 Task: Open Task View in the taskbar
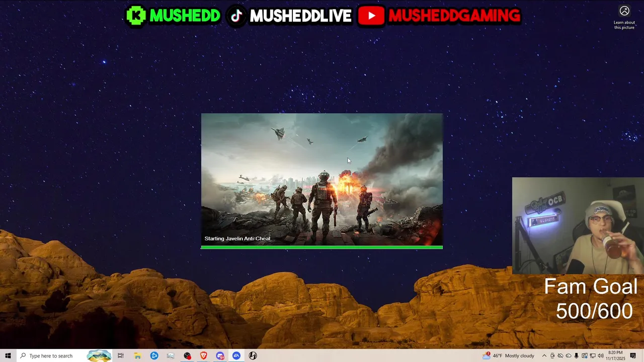121,355
